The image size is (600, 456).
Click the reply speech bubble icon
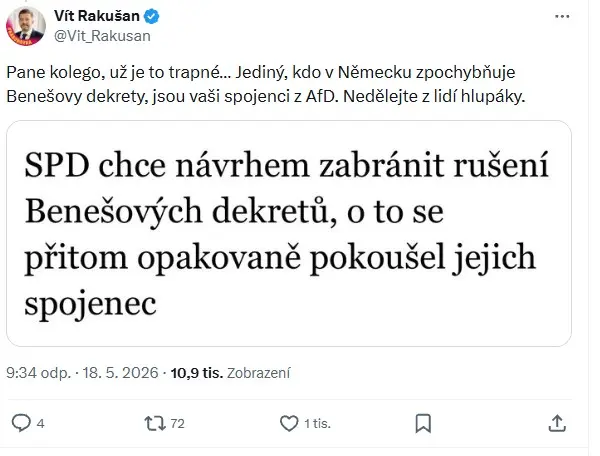tap(21, 423)
